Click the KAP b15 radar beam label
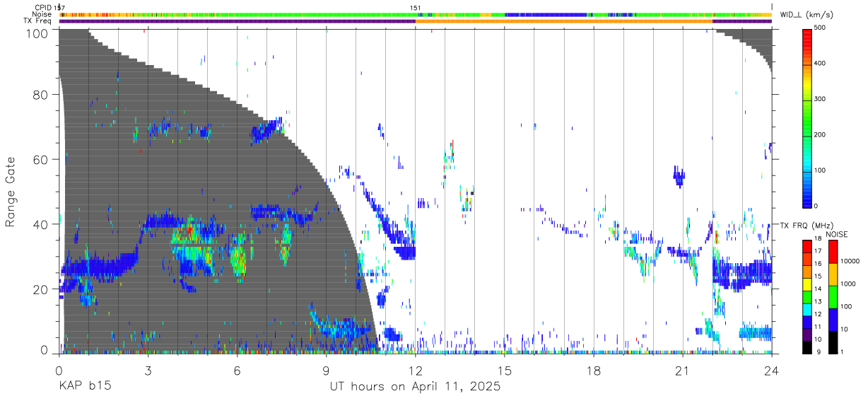The width and height of the screenshot is (868, 401). pos(84,387)
